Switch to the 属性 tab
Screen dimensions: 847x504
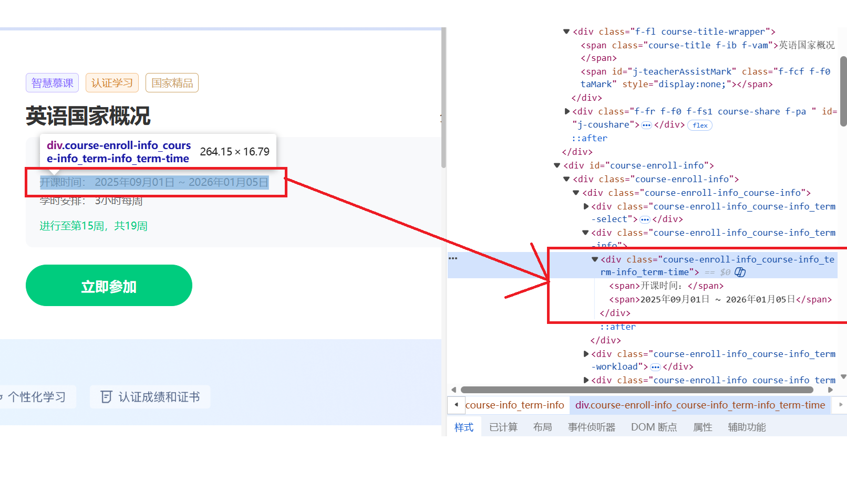point(703,427)
